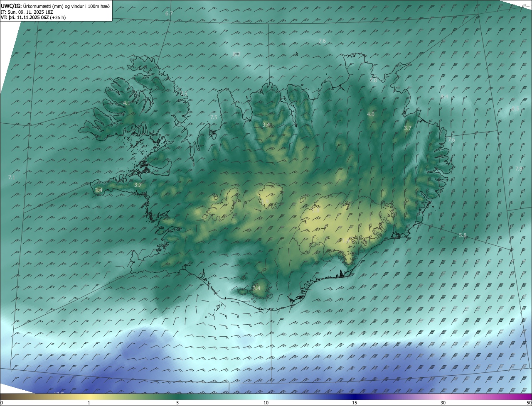Click the colorbar tick label 0
Screen dimensions: 532x406
point(2,403)
